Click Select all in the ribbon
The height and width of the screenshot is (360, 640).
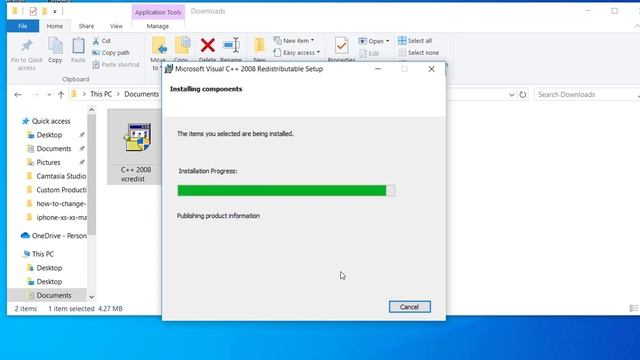coord(415,41)
